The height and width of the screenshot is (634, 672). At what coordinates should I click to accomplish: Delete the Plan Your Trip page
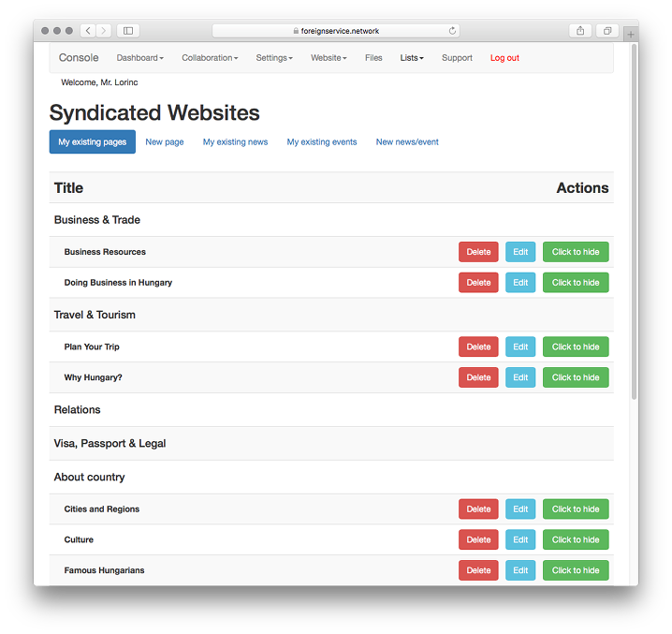point(478,346)
